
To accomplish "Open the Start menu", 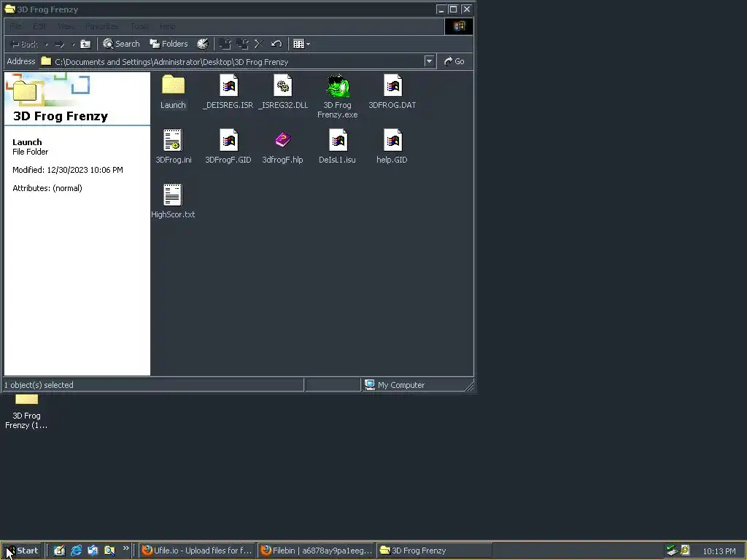I will pos(22,551).
